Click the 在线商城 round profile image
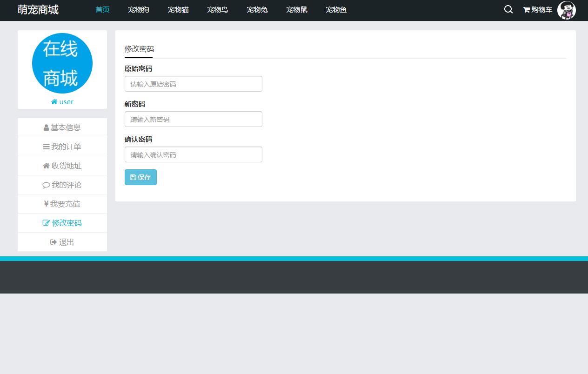The image size is (588, 374). [62, 63]
